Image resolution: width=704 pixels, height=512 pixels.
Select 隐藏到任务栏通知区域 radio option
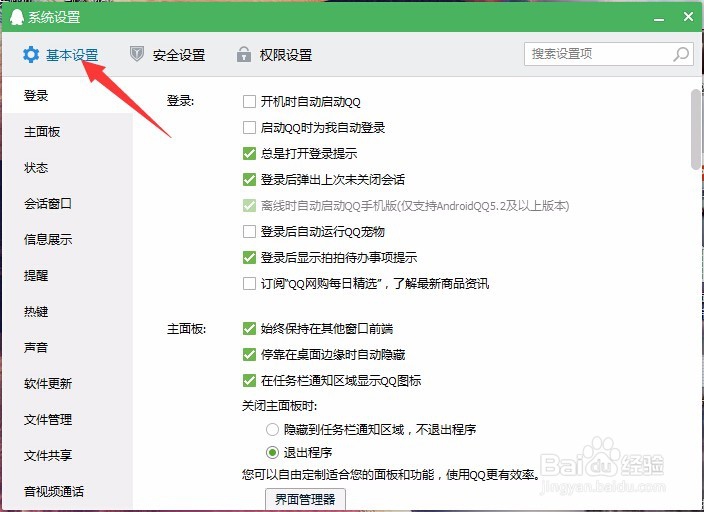coord(273,430)
